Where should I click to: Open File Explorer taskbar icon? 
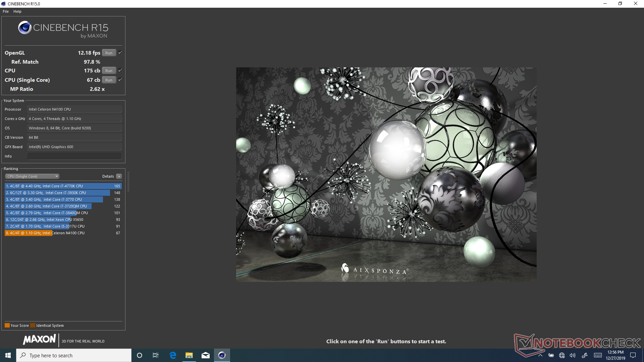(189, 355)
